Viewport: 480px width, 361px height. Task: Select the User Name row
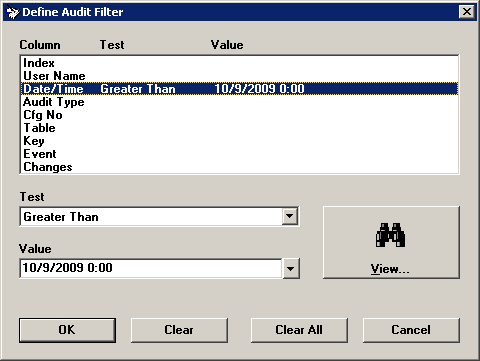240,76
